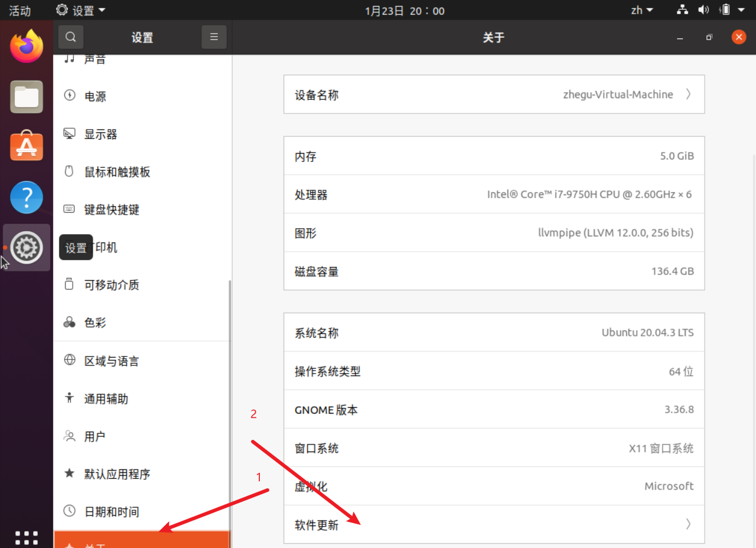Image resolution: width=756 pixels, height=548 pixels.
Task: Click the Settings gear icon in dock
Action: [27, 248]
